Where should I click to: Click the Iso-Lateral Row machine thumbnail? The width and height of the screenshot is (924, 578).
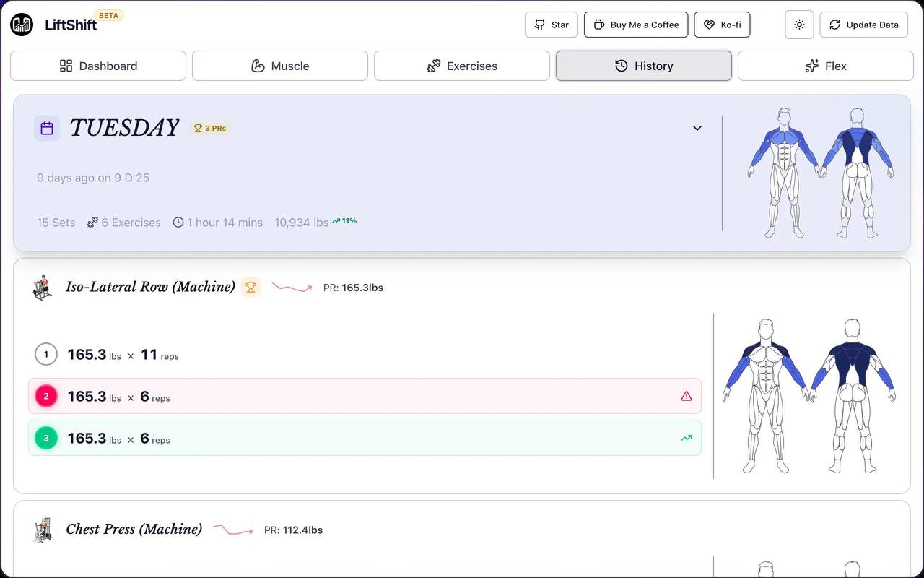(x=43, y=288)
